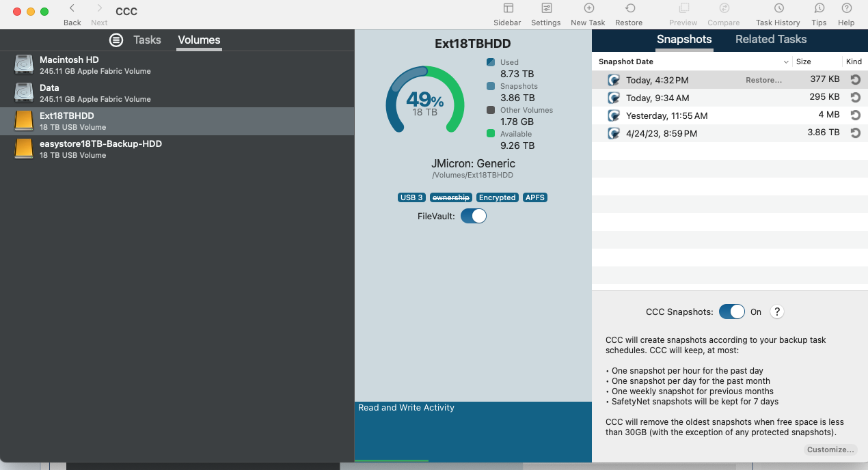
Task: Click the Read and Write Activity graph
Action: pyautogui.click(x=473, y=432)
